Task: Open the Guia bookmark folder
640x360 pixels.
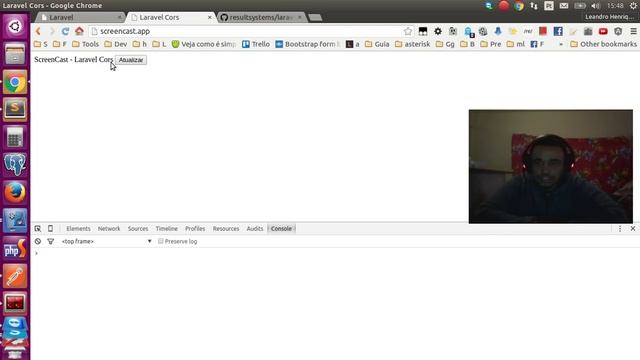Action: (x=377, y=44)
